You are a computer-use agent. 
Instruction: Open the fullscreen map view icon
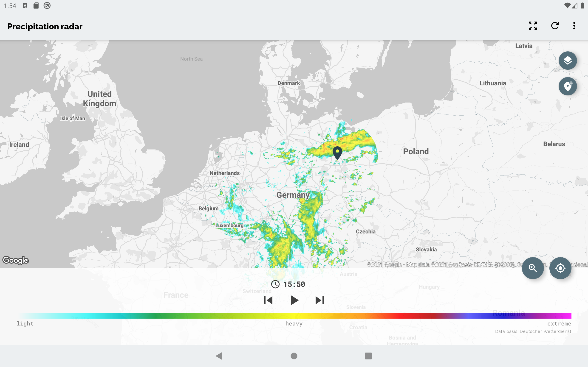coord(533,26)
